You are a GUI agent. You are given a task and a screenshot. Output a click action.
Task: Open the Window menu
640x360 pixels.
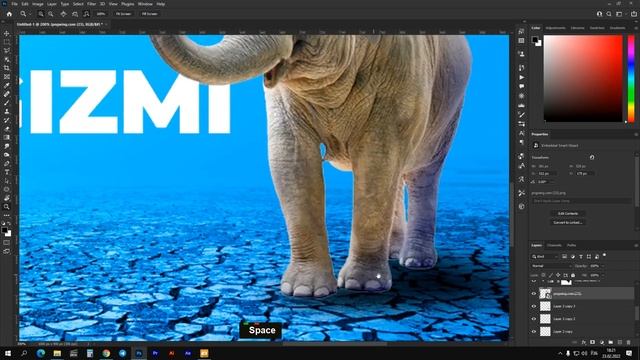tap(145, 4)
